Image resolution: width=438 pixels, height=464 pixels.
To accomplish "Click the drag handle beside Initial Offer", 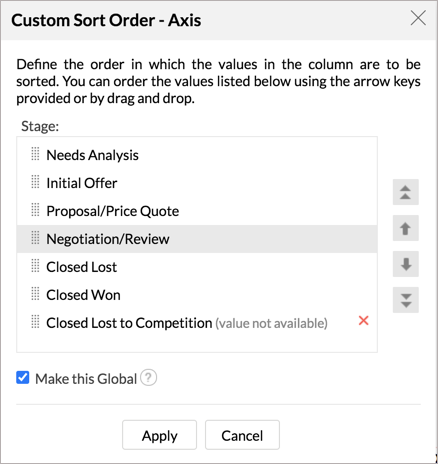I will pyautogui.click(x=35, y=182).
